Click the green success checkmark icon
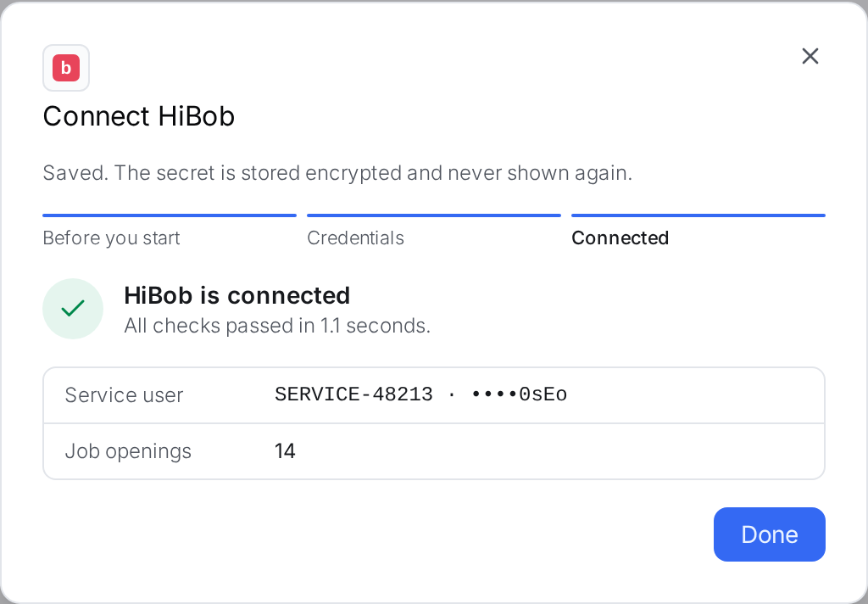Viewport: 868px width, 604px height. [73, 309]
